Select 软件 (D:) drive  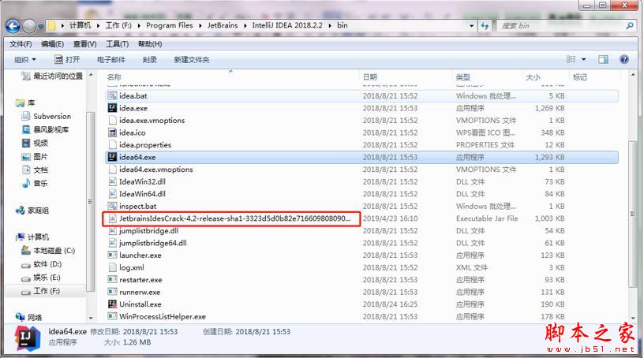pyautogui.click(x=42, y=264)
